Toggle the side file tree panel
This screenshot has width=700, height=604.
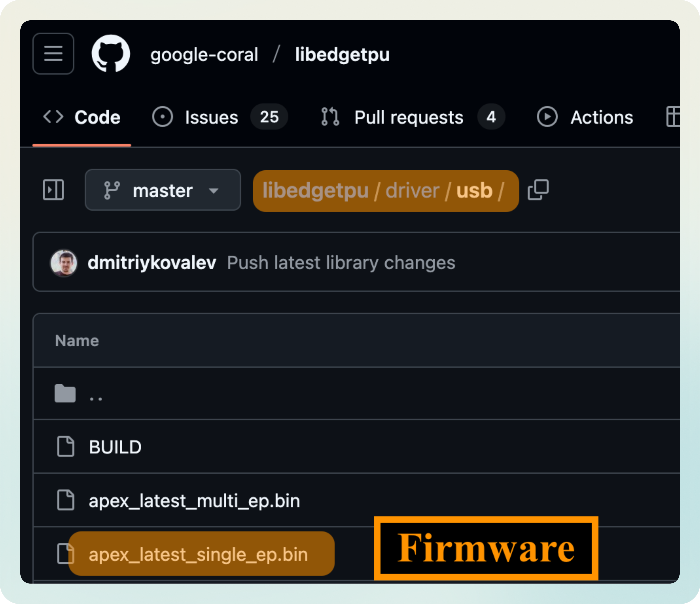pos(53,190)
